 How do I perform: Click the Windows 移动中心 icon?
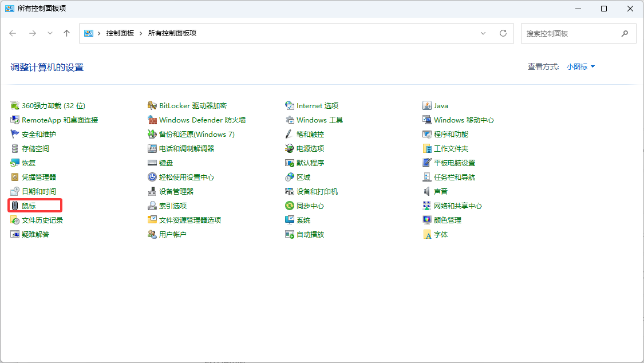pyautogui.click(x=426, y=120)
